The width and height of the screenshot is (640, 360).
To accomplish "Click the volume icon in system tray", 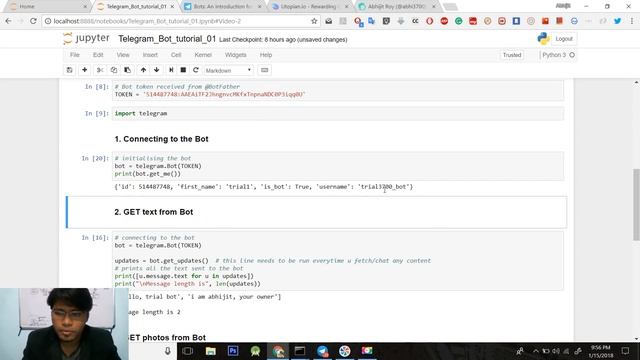I will (556, 351).
